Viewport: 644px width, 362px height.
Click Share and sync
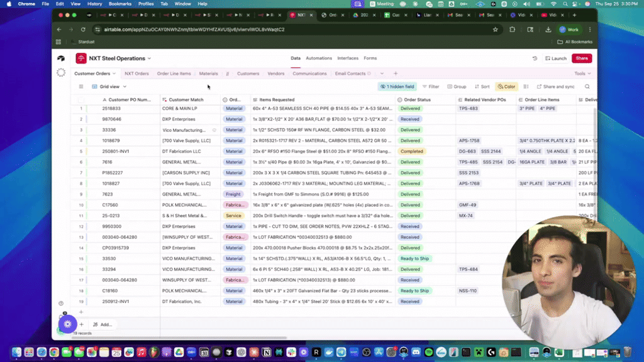(556, 87)
